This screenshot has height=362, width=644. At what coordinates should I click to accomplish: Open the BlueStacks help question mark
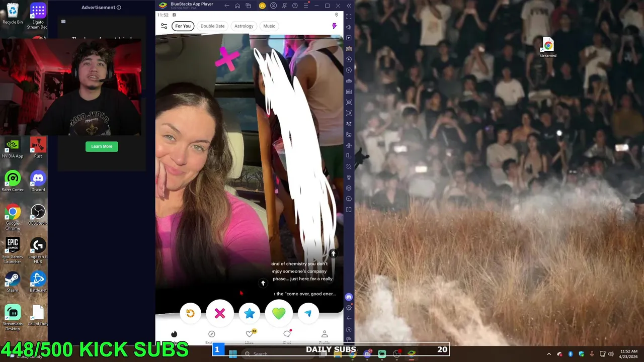tap(295, 6)
